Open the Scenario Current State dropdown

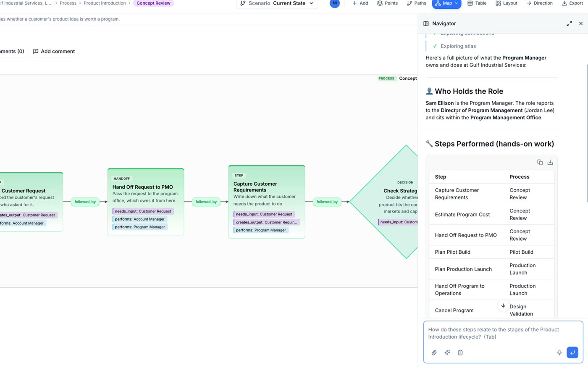[x=277, y=3]
